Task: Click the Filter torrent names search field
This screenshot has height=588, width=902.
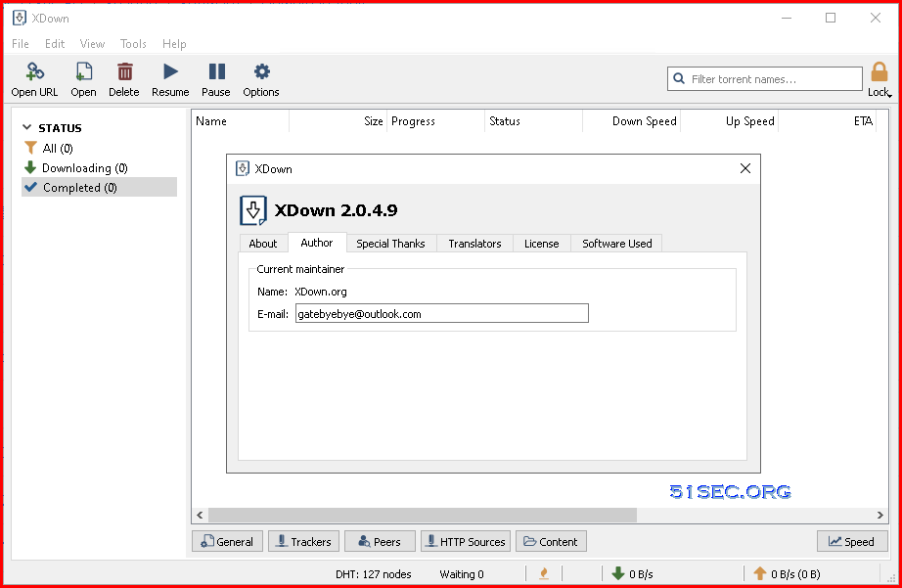Action: pyautogui.click(x=765, y=79)
